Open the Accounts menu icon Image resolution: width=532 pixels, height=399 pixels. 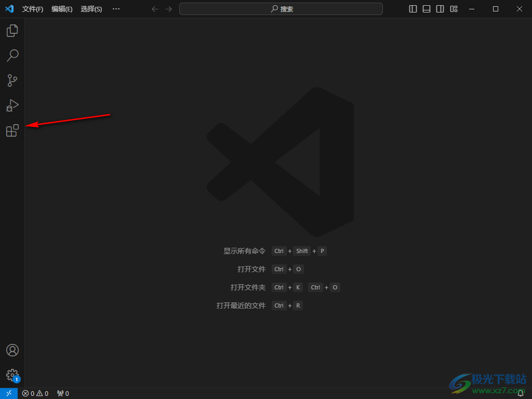pyautogui.click(x=12, y=350)
